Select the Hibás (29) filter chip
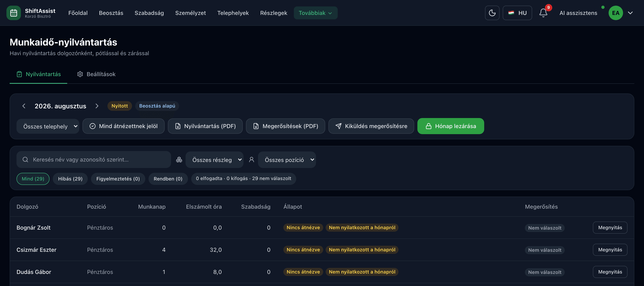644x286 pixels. (70, 179)
